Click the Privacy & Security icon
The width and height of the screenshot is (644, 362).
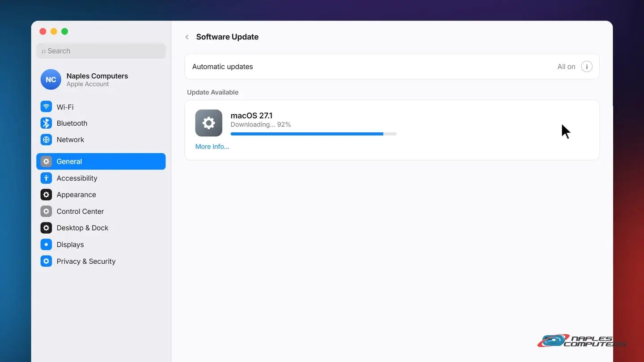(x=46, y=261)
